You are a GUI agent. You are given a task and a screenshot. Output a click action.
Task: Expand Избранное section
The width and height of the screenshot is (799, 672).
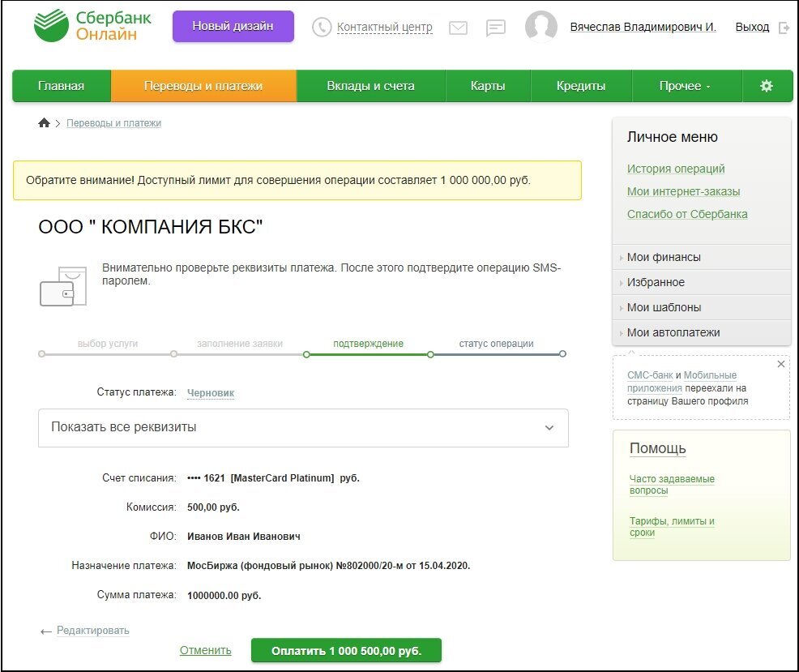(x=701, y=282)
